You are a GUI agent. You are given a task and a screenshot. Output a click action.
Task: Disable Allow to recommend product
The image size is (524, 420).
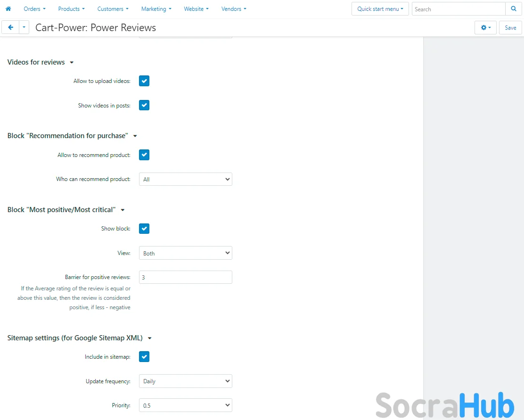click(x=144, y=155)
